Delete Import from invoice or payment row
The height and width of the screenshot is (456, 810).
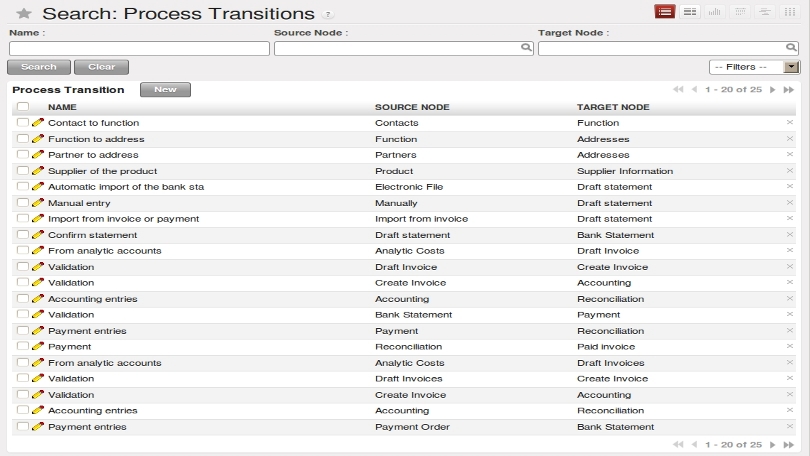coord(789,218)
